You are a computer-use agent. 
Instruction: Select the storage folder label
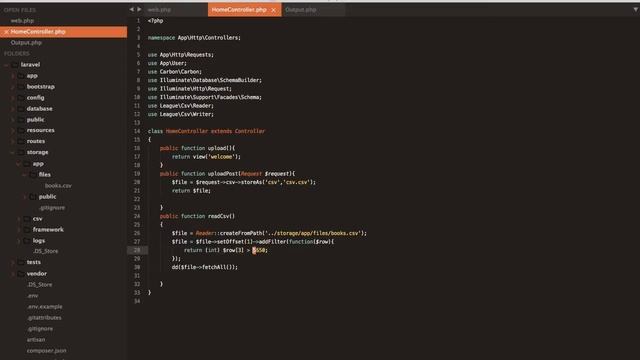point(38,152)
